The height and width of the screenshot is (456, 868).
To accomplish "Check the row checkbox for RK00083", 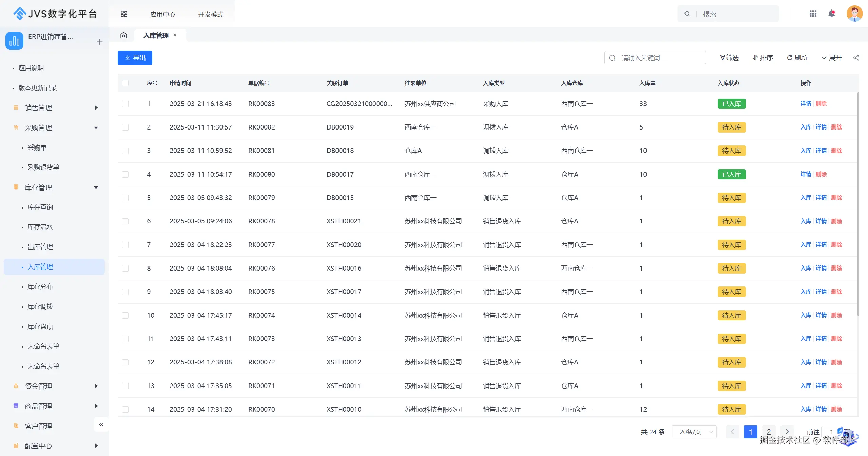I will pyautogui.click(x=126, y=104).
